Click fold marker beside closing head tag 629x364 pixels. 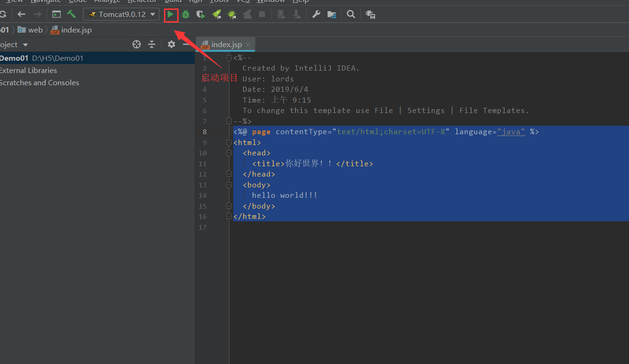tap(229, 174)
